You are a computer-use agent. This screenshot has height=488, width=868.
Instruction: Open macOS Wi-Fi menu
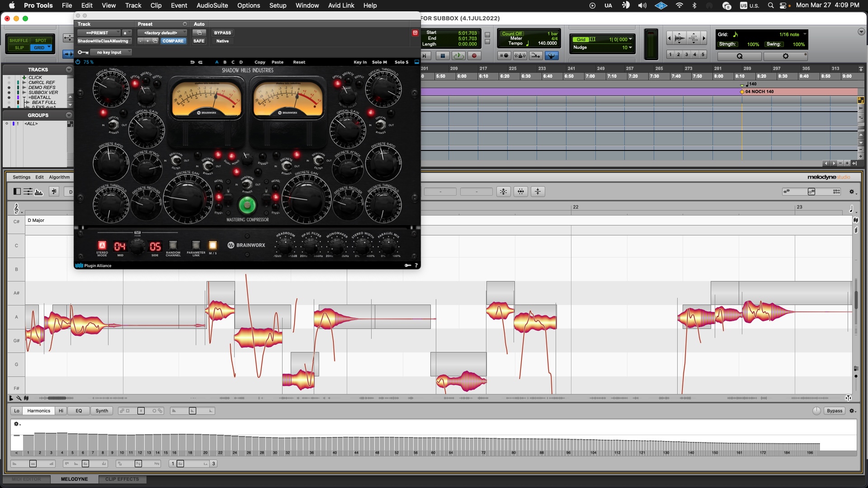click(x=679, y=5)
